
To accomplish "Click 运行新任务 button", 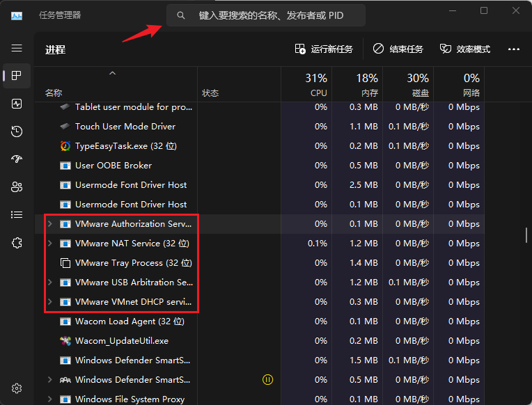I will 324,49.
